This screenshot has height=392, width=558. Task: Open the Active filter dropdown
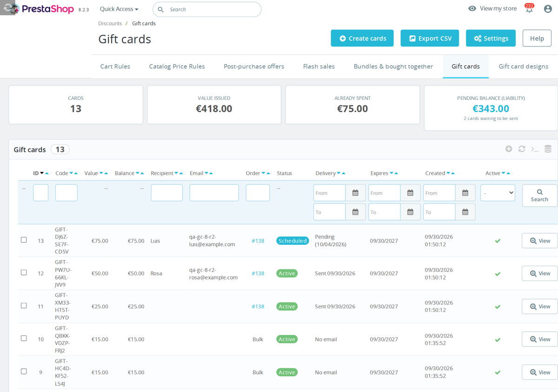[x=498, y=193]
